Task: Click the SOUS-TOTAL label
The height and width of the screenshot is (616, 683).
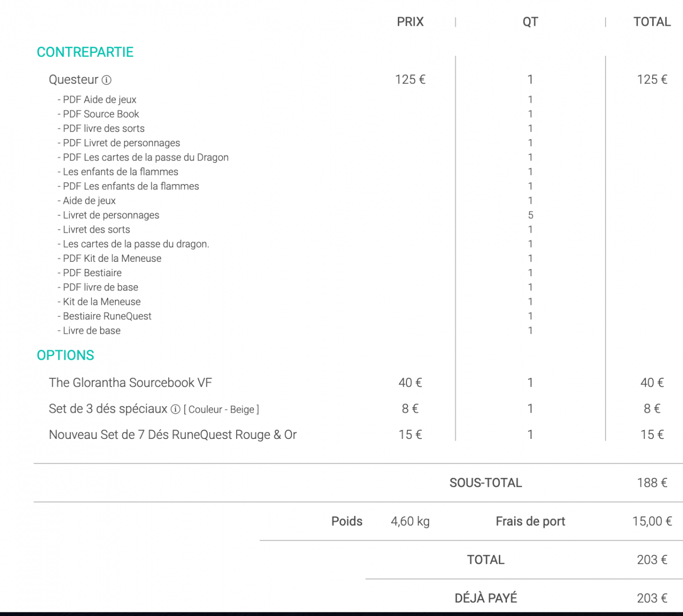Action: coord(485,483)
